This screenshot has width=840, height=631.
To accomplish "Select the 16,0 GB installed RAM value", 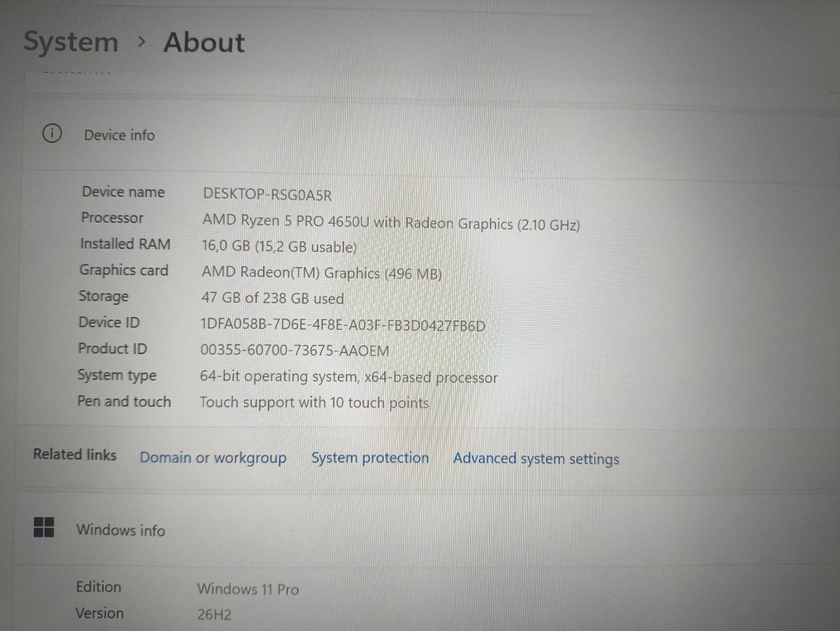I will (x=279, y=246).
